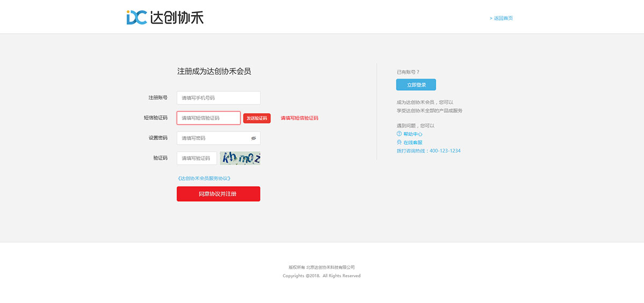Click the Copyrights @2018 footer line
The height and width of the screenshot is (303, 644).
click(322, 276)
